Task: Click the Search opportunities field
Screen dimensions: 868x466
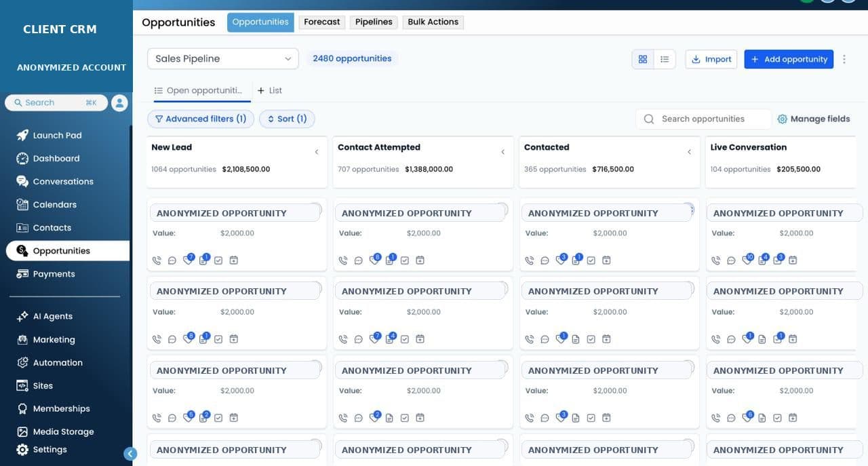Action: coord(703,119)
